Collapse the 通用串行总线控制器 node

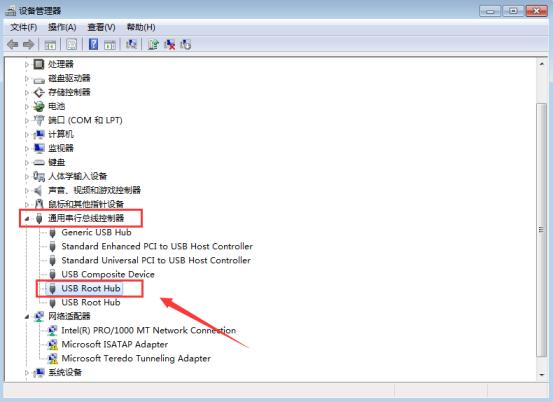point(27,219)
